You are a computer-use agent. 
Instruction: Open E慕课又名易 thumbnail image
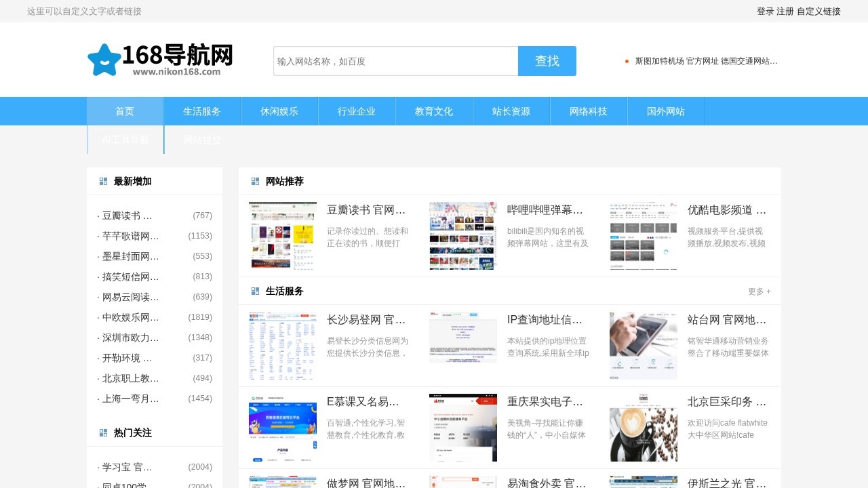(283, 428)
